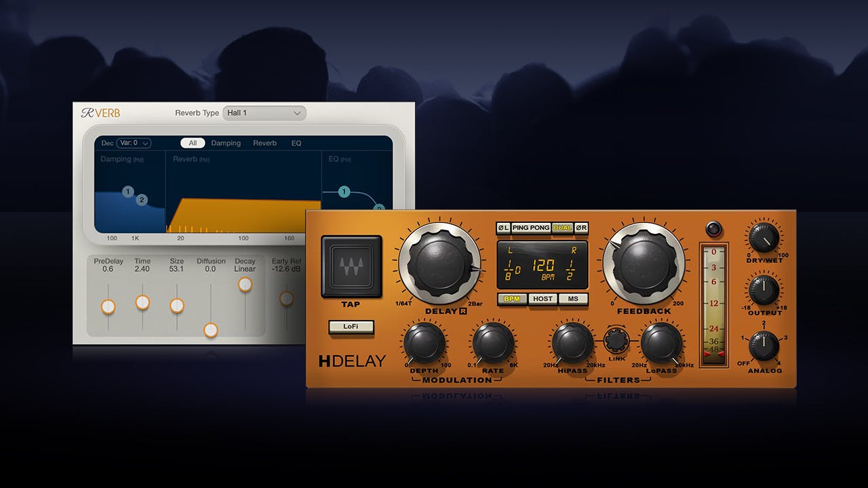This screenshot has width=868, height=488.
Task: Click the LOPASS filter knob
Action: (661, 343)
